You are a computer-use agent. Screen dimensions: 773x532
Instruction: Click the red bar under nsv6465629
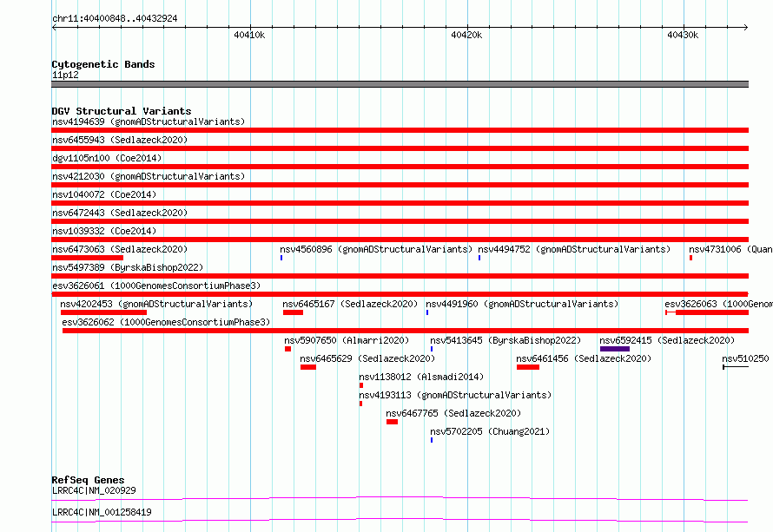pyautogui.click(x=308, y=367)
